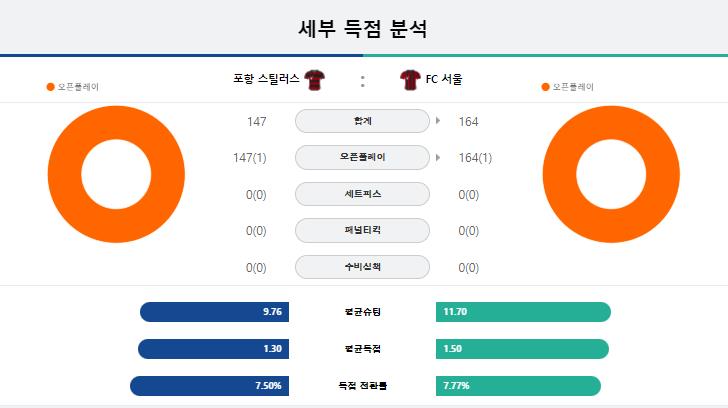Click the arrow beside the 오픈플레이 row
This screenshot has height=408, width=728.
coord(438,157)
